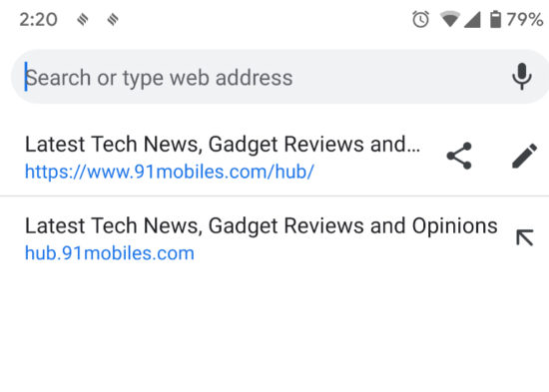Tap the first notification icon beside the clock
Image resolution: width=549 pixels, height=392 pixels.
pos(83,19)
